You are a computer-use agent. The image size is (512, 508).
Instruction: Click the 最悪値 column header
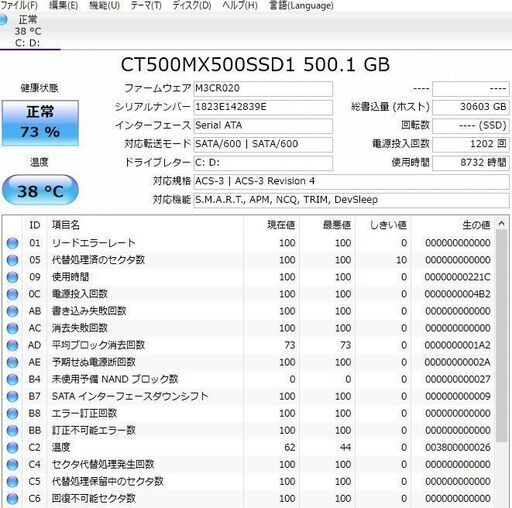pos(327,225)
